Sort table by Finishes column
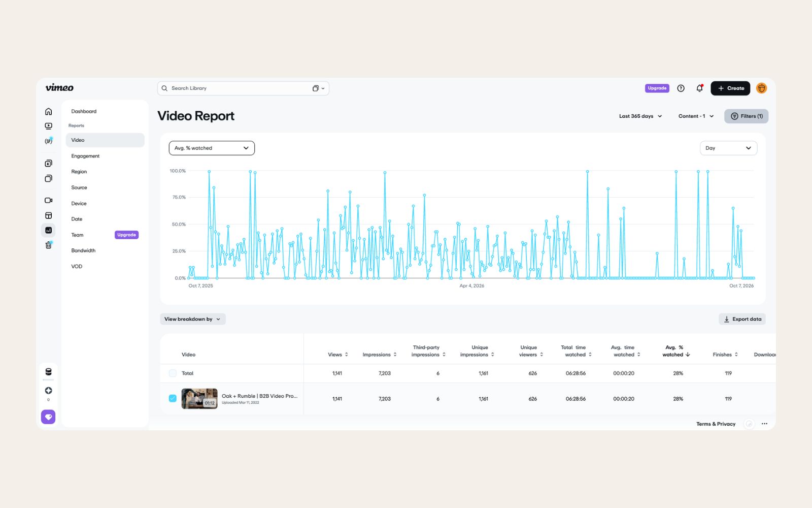Viewport: 812px width, 508px height. click(725, 355)
